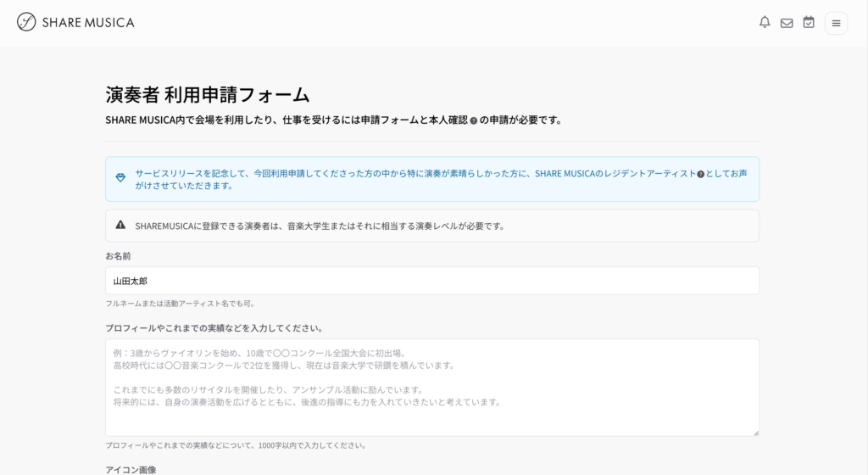The height and width of the screenshot is (475, 868).
Task: Open messages with the envelope icon
Action: 787,23
